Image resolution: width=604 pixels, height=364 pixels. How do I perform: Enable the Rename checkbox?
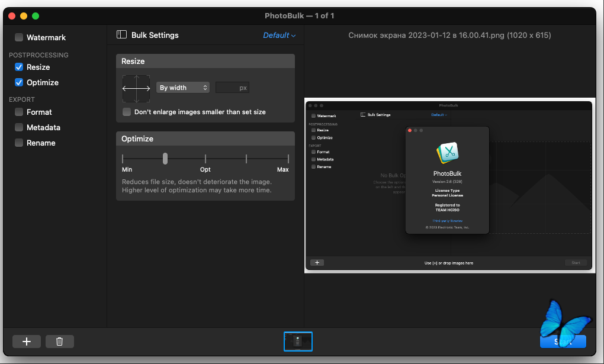point(19,143)
